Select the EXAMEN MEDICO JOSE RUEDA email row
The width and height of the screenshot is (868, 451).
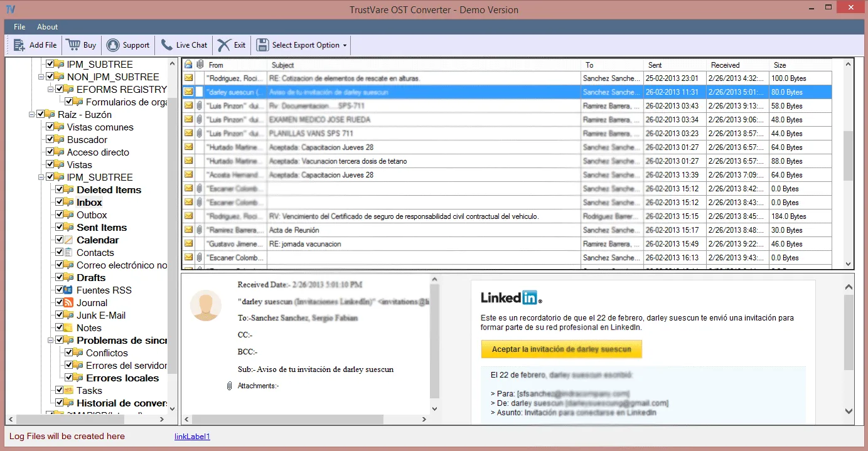377,119
